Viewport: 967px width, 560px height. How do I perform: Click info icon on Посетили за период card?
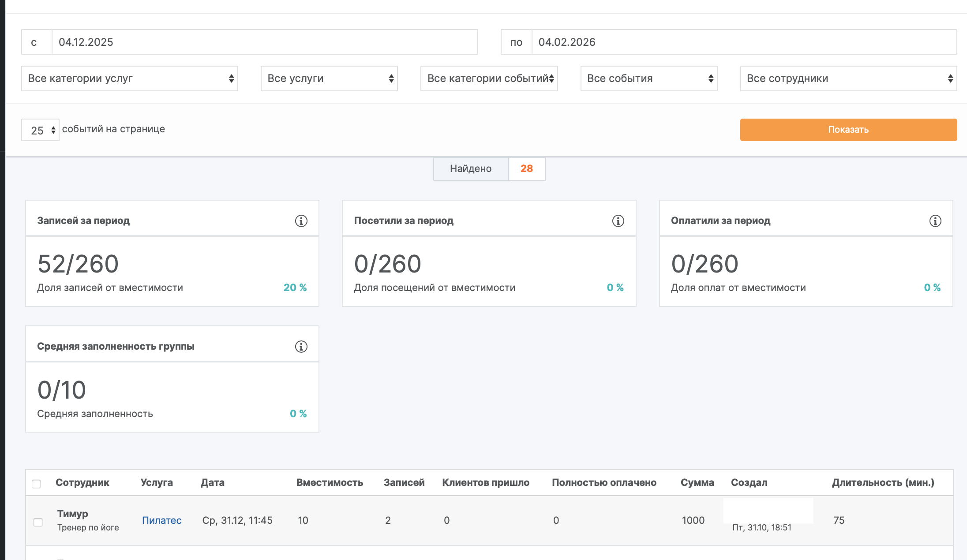click(x=618, y=221)
